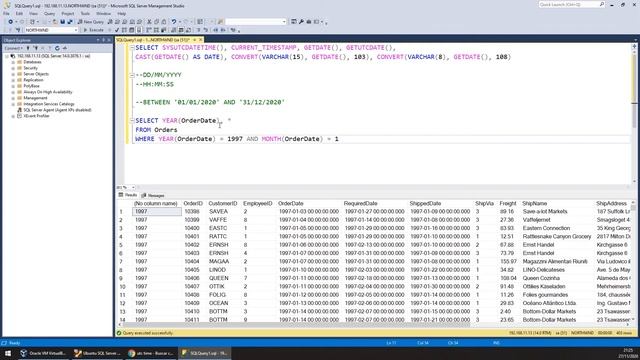Open the Help menu

122,13
